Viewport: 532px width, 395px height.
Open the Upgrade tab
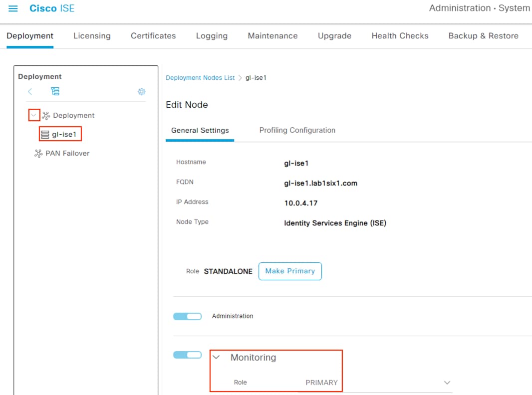pos(334,36)
